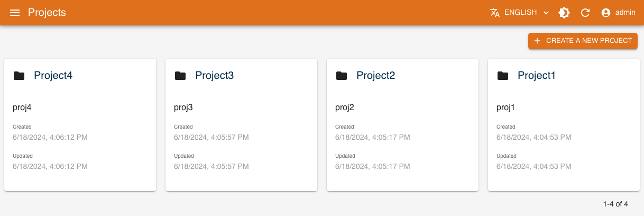This screenshot has height=216, width=644.
Task: Click the Project2 folder icon
Action: (342, 76)
